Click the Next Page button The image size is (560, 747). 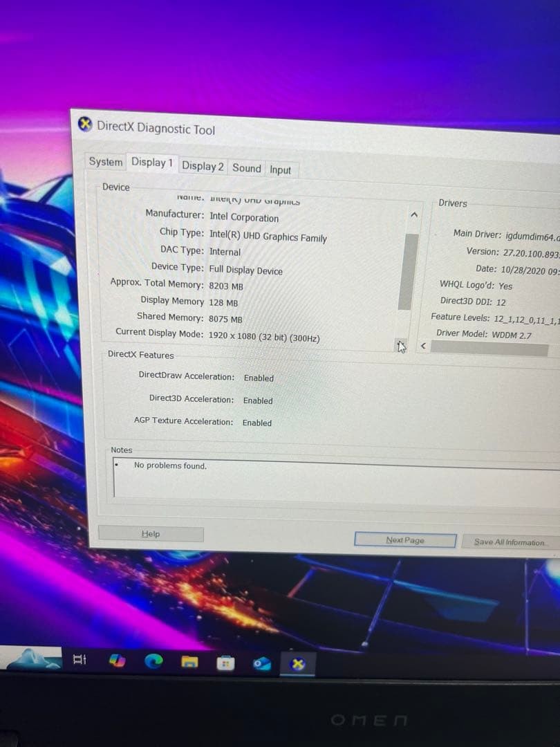[x=404, y=540]
